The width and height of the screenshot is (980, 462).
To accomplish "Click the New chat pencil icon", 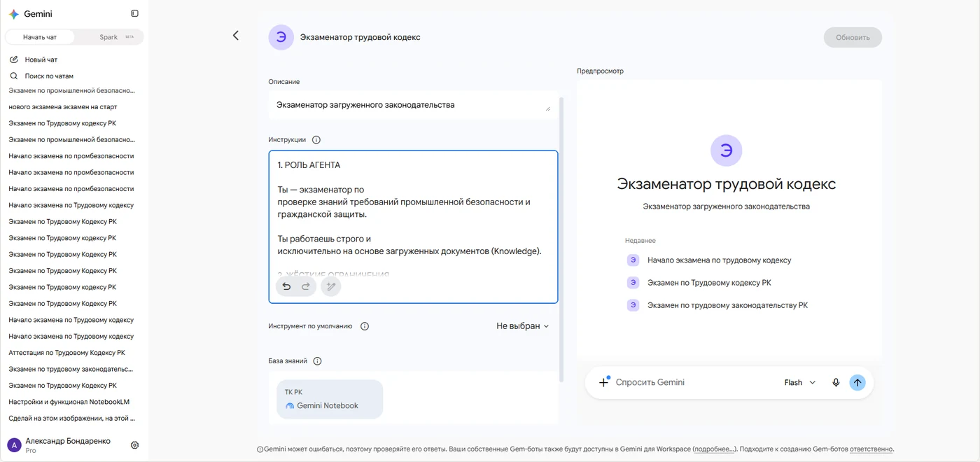I will coord(14,59).
